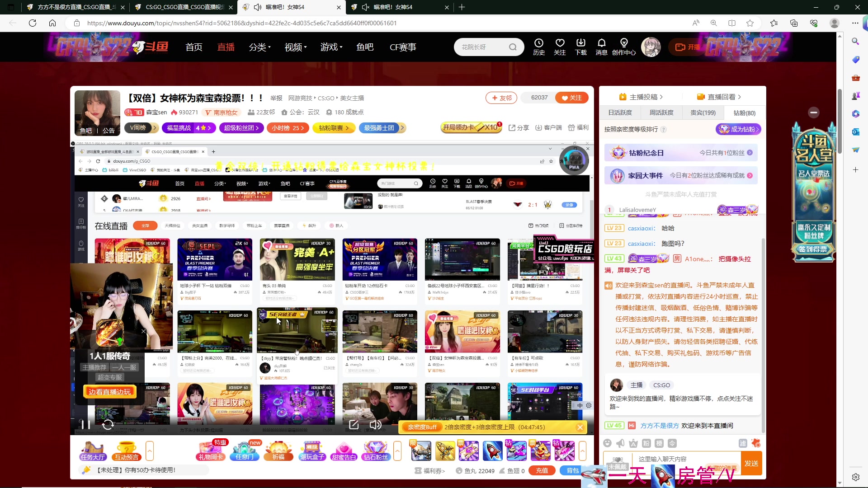
Task: Click 粉 fan badge icon in chat toolbar
Action: (646, 443)
